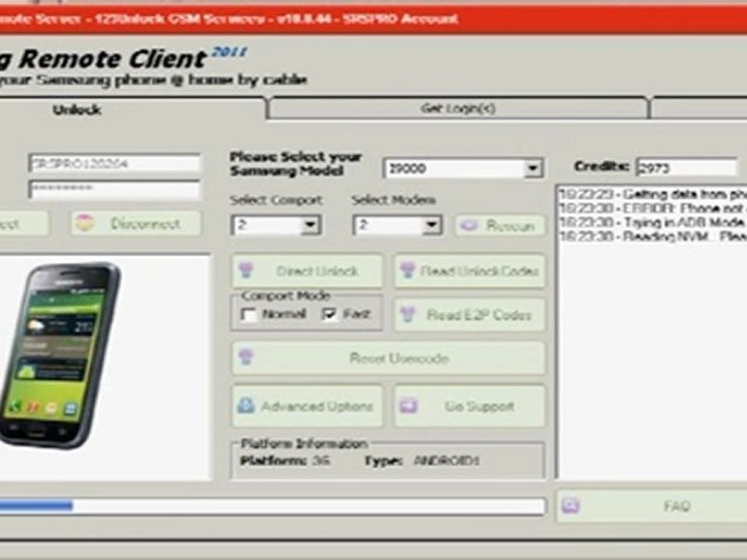Screen dimensions: 747x560
Task: Open the FAQ button
Action: pyautogui.click(x=652, y=506)
